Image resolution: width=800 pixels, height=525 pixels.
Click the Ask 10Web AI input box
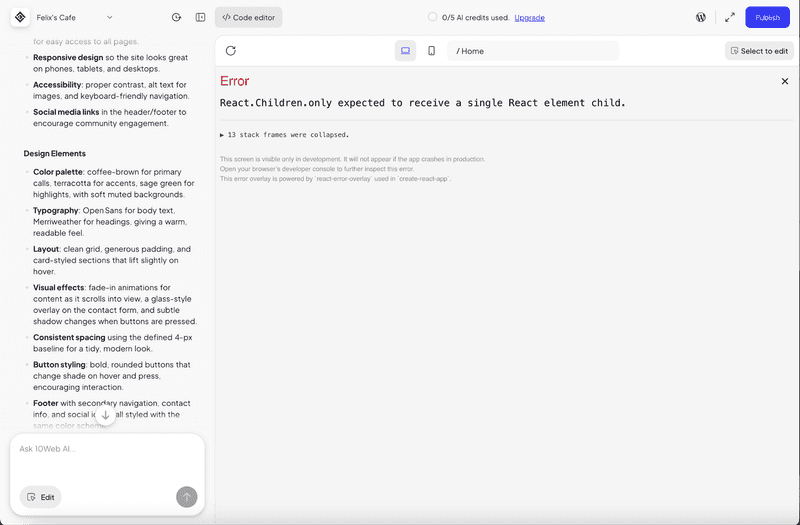[107, 449]
